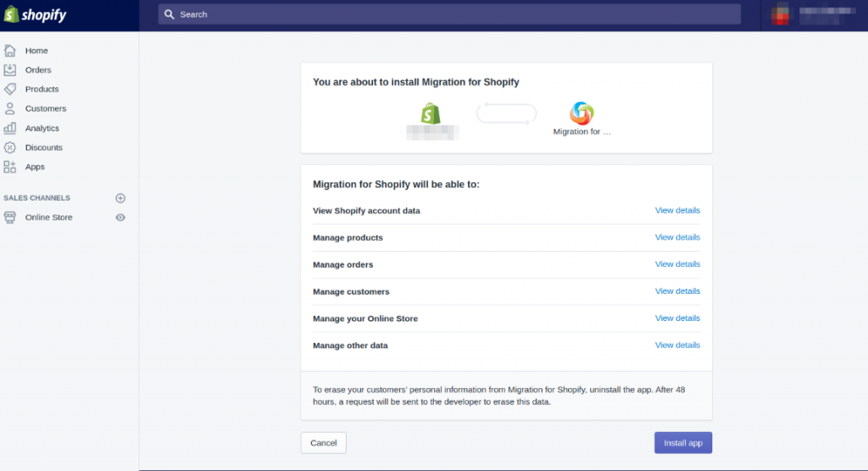Click the Install app button
The width and height of the screenshot is (868, 471).
pos(683,443)
